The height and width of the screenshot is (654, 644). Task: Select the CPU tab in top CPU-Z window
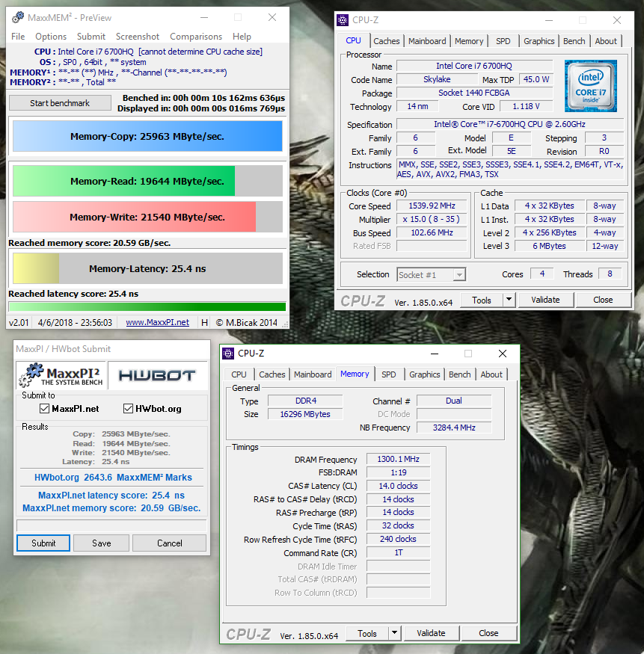click(353, 40)
